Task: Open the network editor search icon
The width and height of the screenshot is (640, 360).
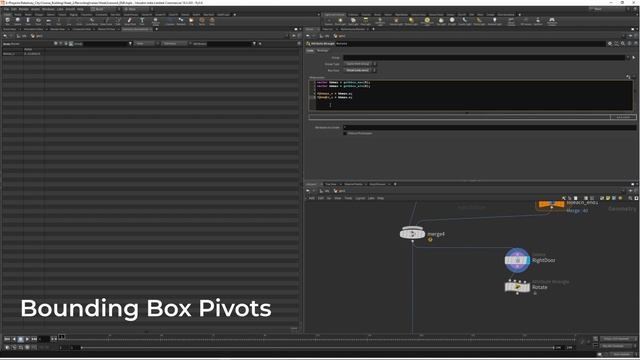Action: point(630,198)
